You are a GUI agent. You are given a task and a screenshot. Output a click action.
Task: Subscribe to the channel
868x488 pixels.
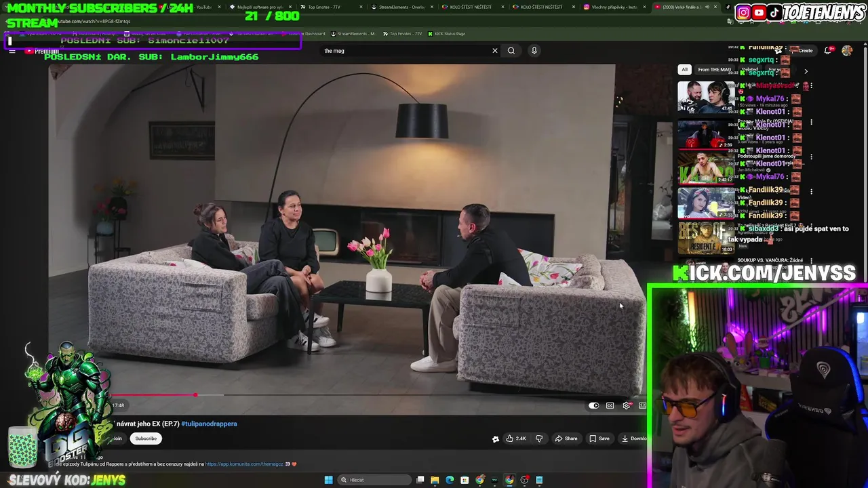146,439
